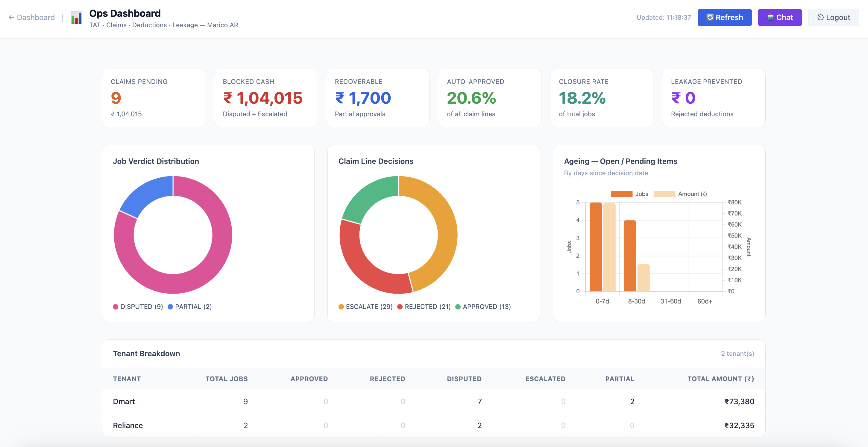Click the PARTIAL column header

coord(620,378)
